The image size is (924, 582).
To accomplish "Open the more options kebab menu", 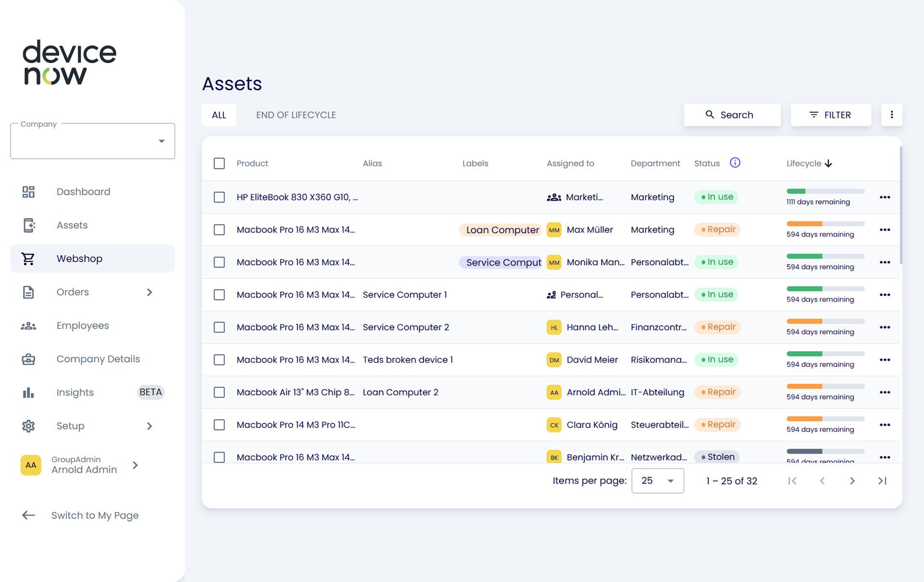I will pos(891,115).
